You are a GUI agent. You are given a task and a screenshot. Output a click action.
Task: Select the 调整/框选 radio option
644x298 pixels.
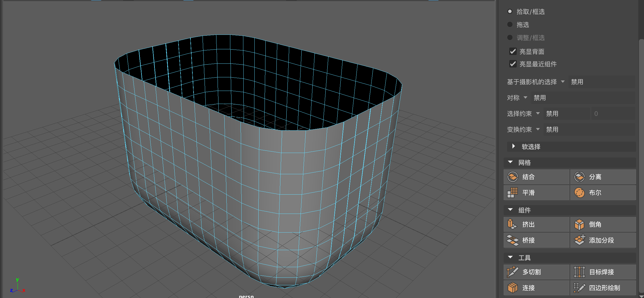510,37
